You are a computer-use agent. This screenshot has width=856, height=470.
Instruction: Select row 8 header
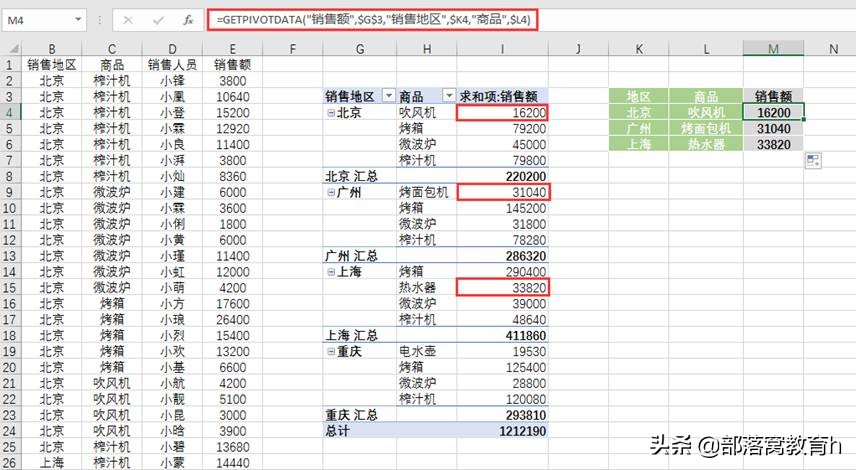tap(10, 176)
